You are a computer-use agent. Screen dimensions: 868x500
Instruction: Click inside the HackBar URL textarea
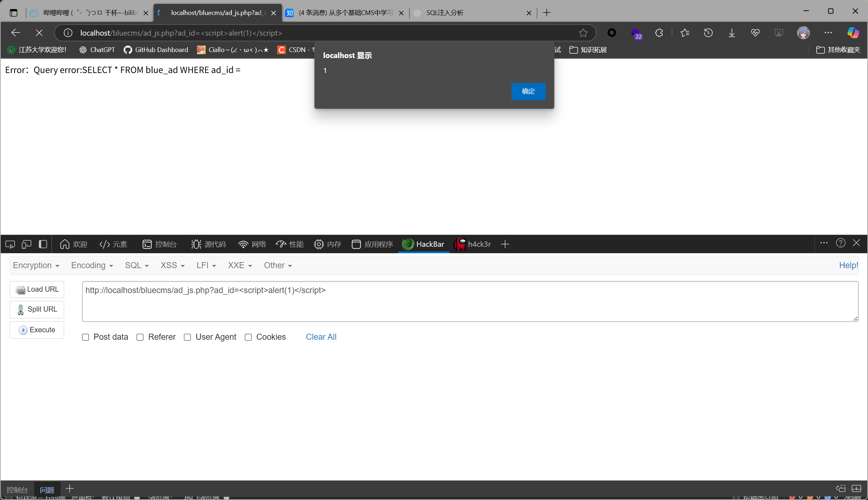[x=470, y=302]
